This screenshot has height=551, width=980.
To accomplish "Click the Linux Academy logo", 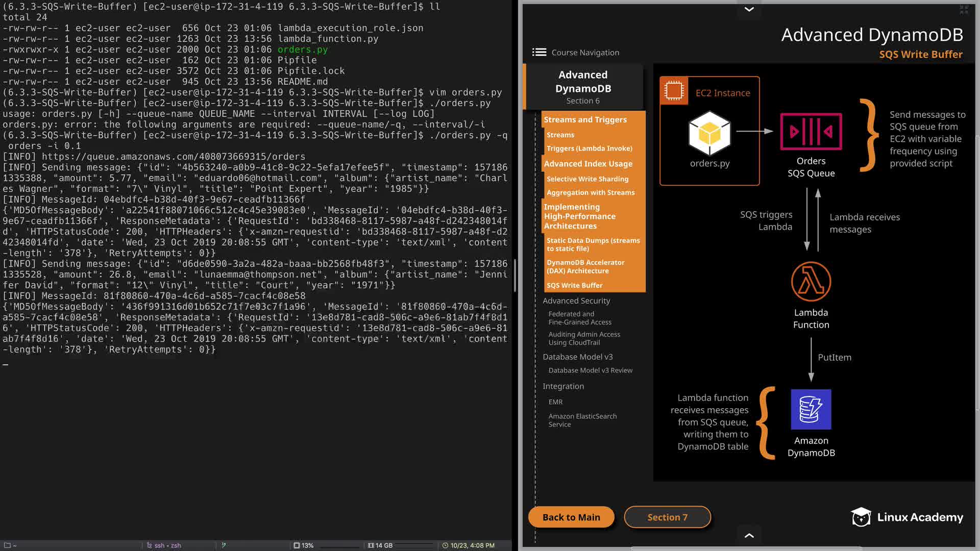I will tap(907, 517).
